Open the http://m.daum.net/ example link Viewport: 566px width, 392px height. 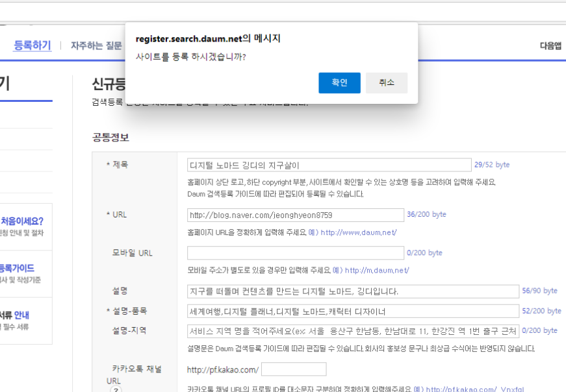coord(377,271)
